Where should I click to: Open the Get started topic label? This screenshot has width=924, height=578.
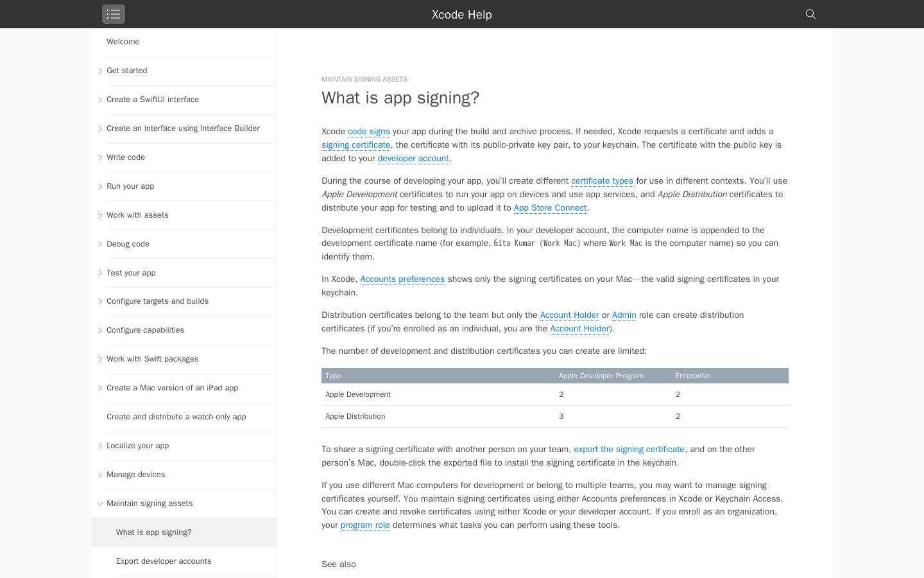[127, 71]
